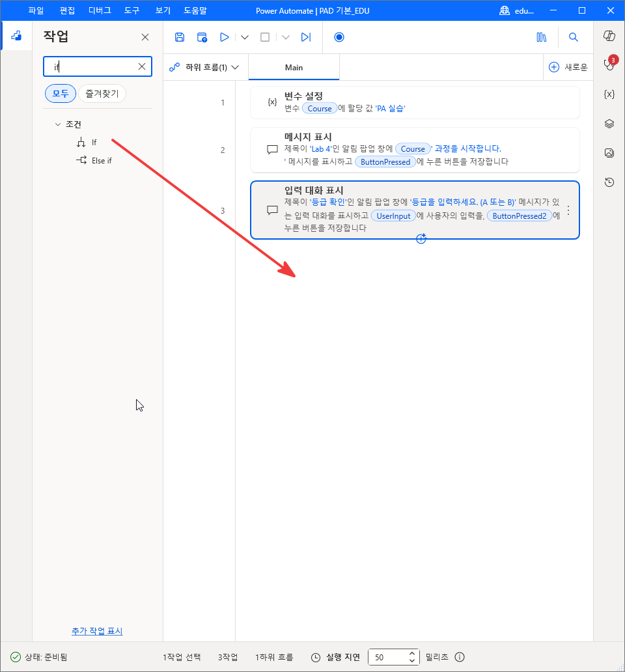Viewport: 625px width, 672px height.
Task: Open the Images pane icon
Action: pyautogui.click(x=609, y=153)
